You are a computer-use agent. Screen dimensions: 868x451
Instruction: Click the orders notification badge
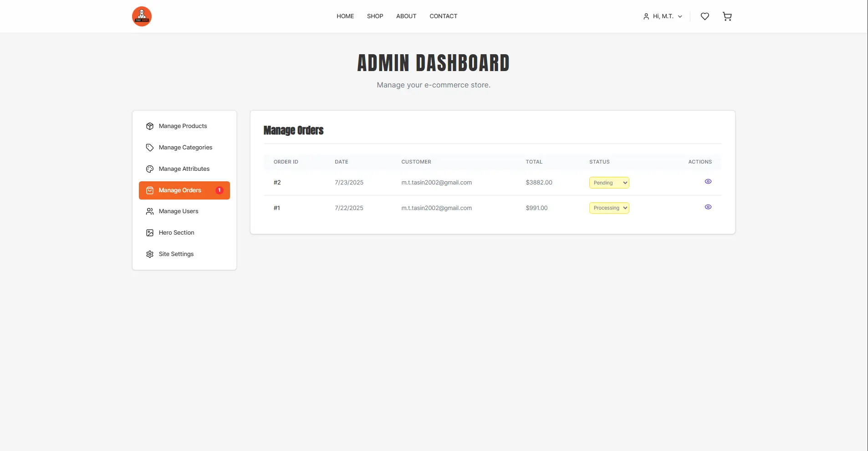tap(220, 190)
